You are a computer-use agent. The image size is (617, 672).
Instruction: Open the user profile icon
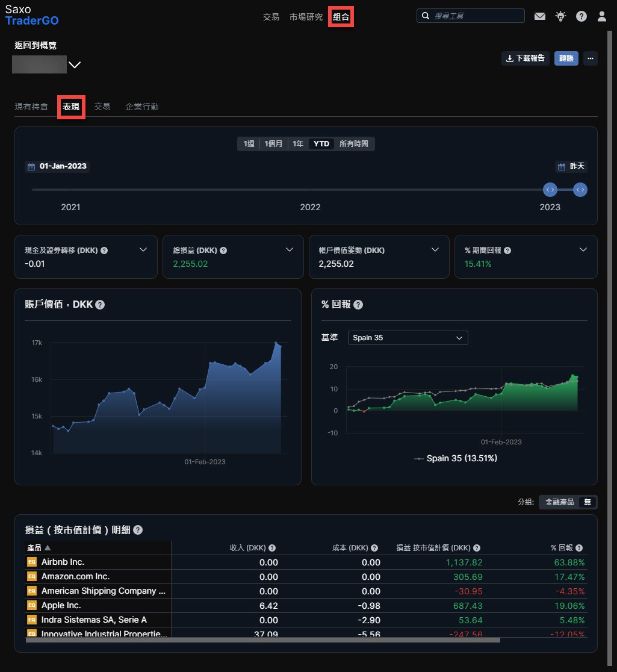[x=602, y=16]
